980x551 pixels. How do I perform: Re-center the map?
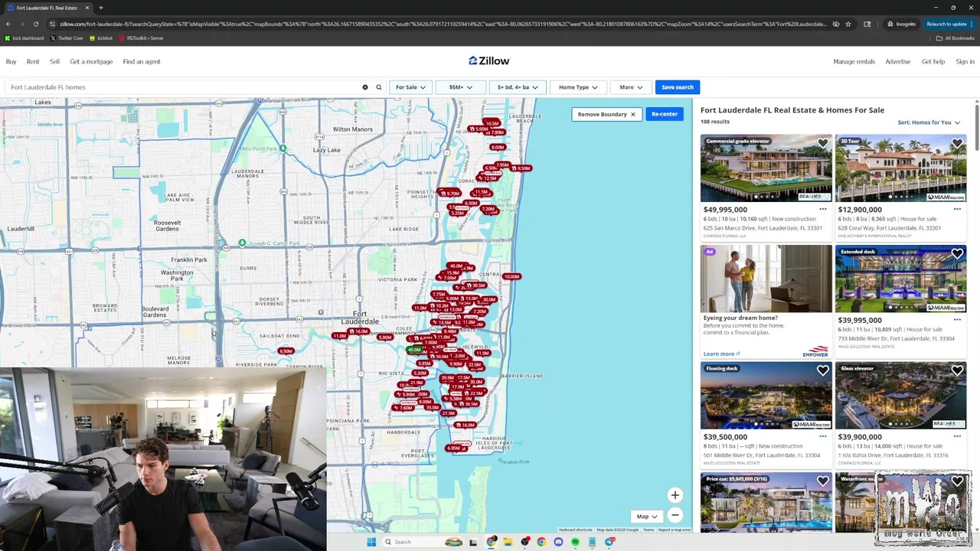pyautogui.click(x=664, y=114)
